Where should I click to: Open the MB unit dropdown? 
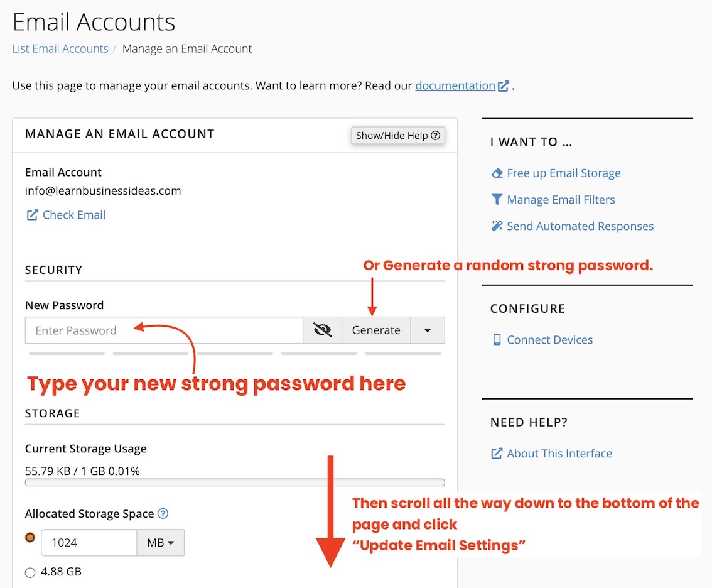(x=161, y=542)
